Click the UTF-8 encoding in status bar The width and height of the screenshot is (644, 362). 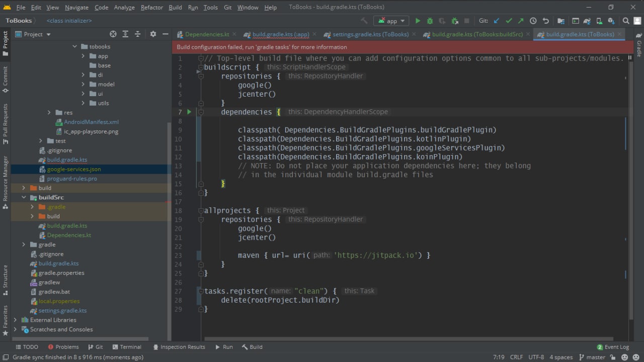pos(536,357)
